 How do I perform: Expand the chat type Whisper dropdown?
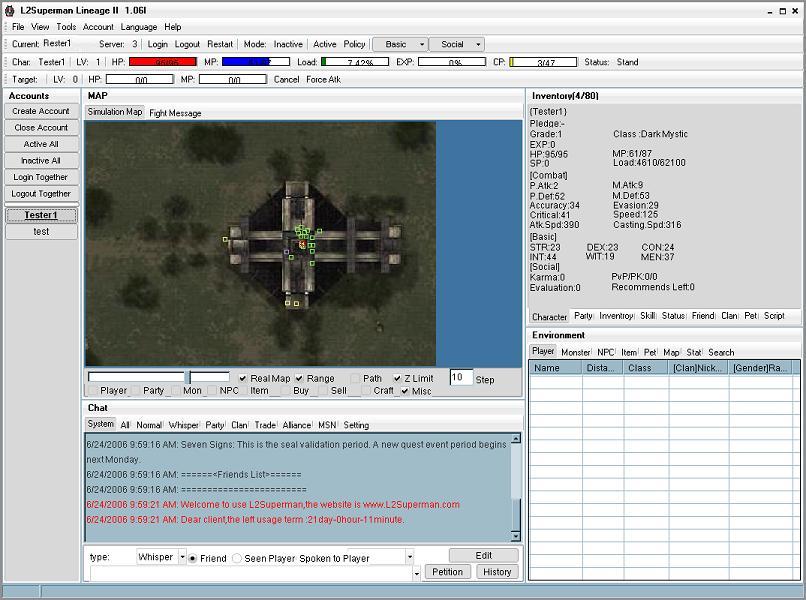coord(182,557)
